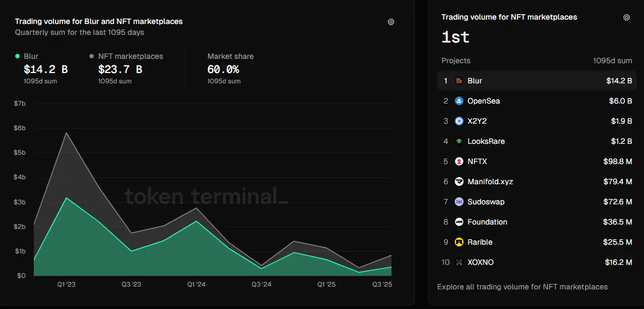The height and width of the screenshot is (309, 644).
Task: Click the Rarible logo icon
Action: [x=459, y=243]
